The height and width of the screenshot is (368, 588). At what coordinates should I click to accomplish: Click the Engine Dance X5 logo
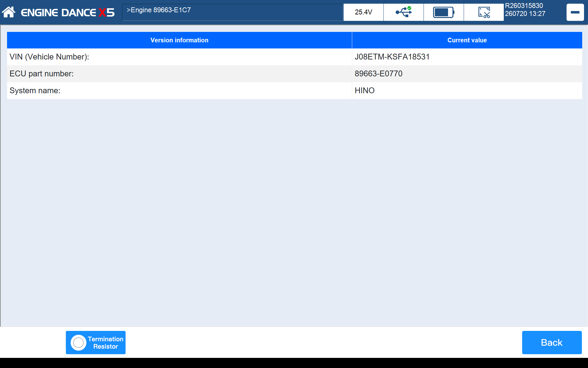(x=67, y=13)
